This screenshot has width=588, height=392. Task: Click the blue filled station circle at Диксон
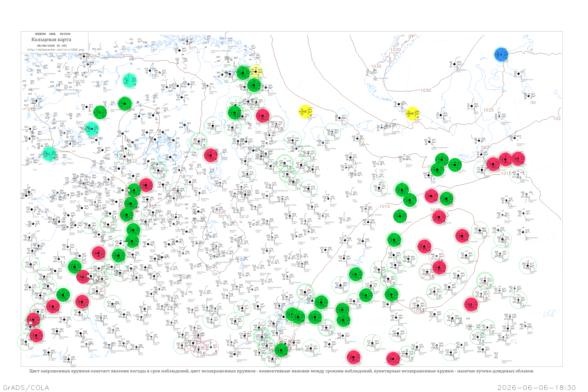tap(501, 54)
